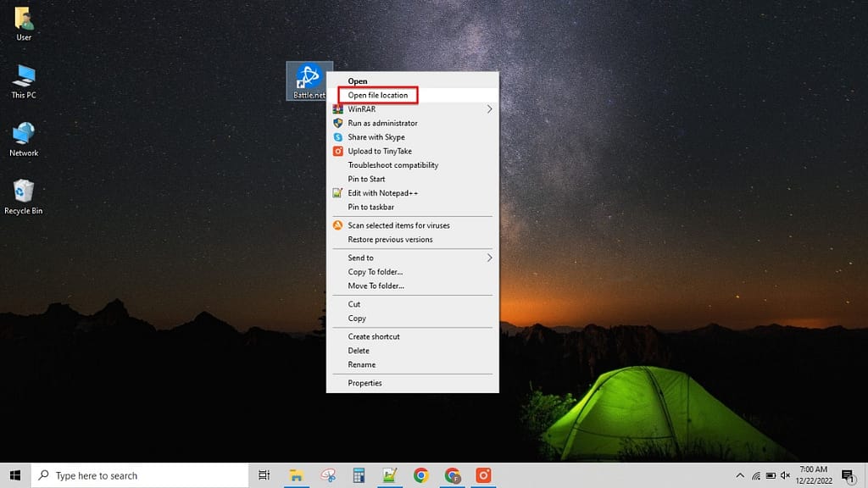
Task: Select Cut in the context menu
Action: point(413,304)
